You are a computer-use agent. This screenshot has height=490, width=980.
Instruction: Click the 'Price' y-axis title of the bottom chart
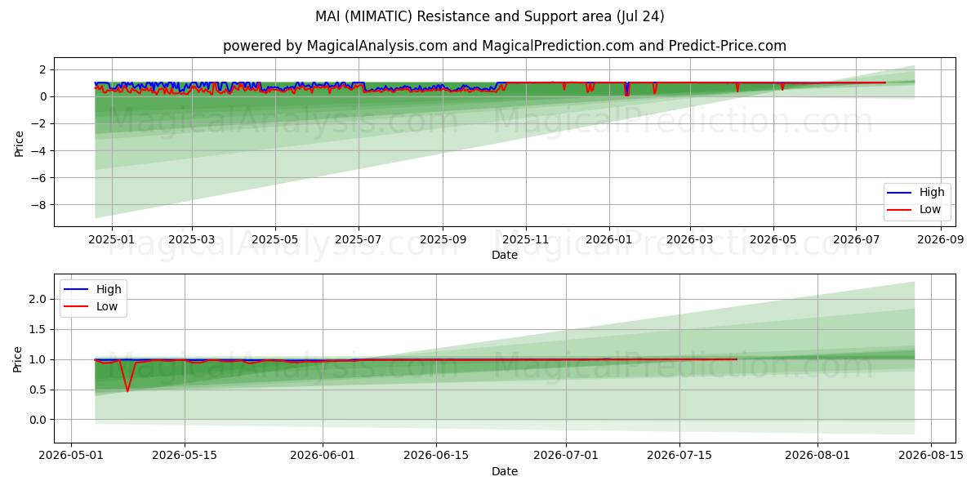[x=19, y=359]
